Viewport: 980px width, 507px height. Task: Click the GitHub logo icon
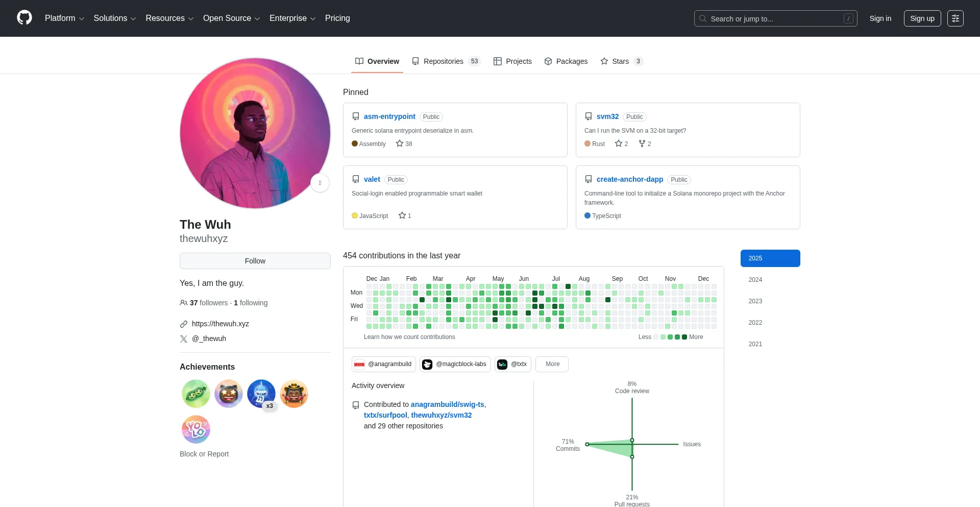24,18
